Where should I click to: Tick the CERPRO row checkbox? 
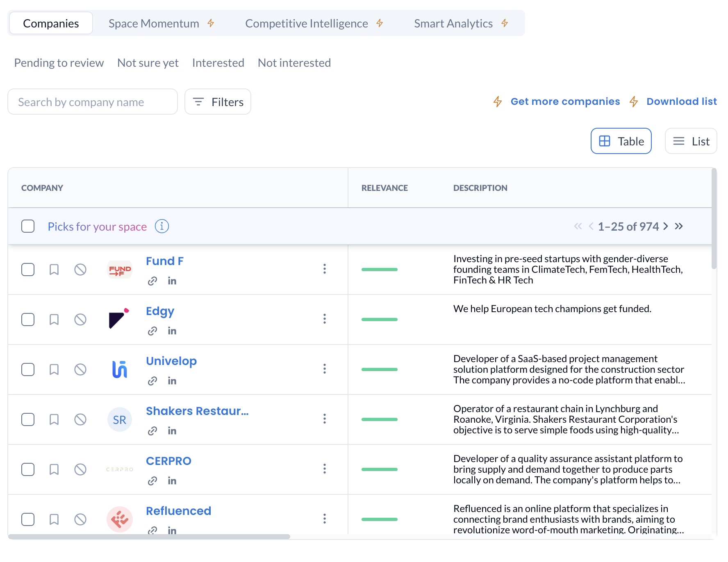(28, 469)
